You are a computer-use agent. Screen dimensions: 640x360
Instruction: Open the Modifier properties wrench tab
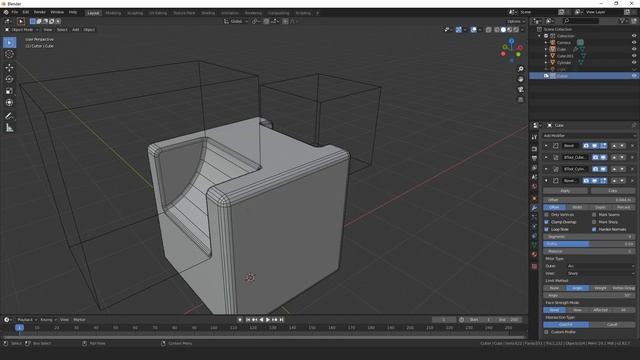tap(534, 208)
